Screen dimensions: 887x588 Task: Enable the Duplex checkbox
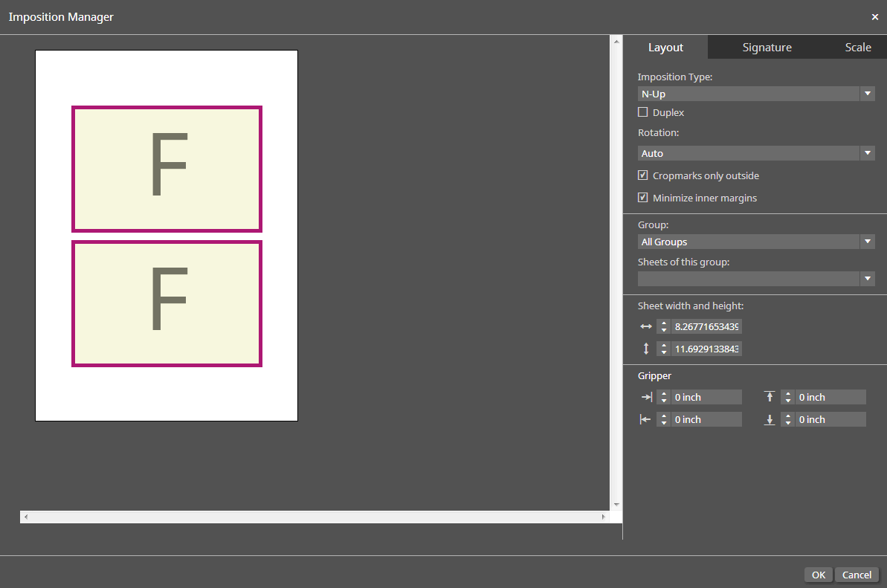pos(643,112)
